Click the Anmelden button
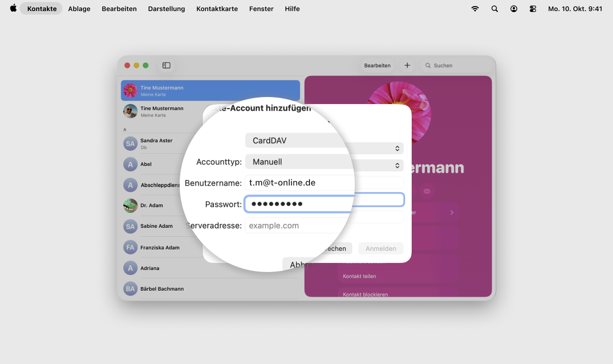Screen dimensions: 613x364 point(380,248)
